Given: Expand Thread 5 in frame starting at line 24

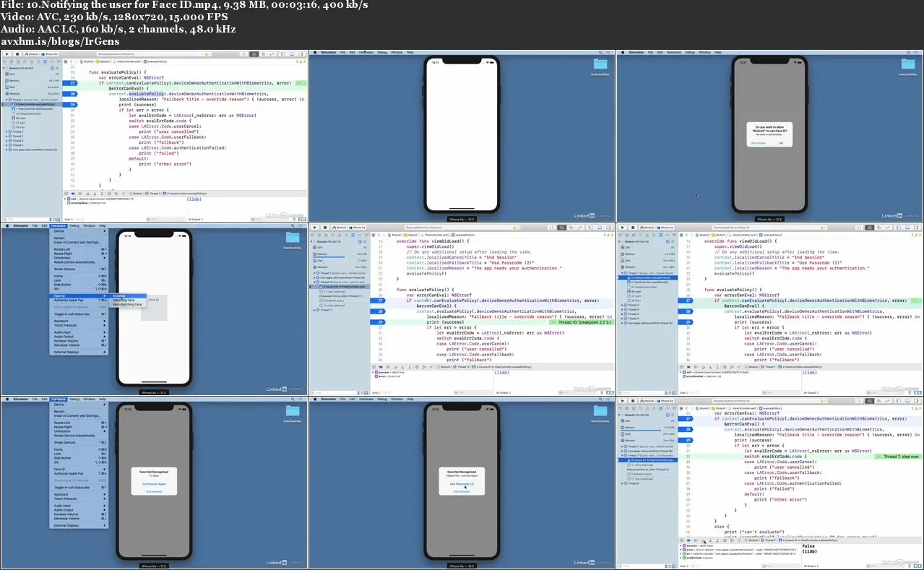Looking at the screenshot, I should (7, 145).
